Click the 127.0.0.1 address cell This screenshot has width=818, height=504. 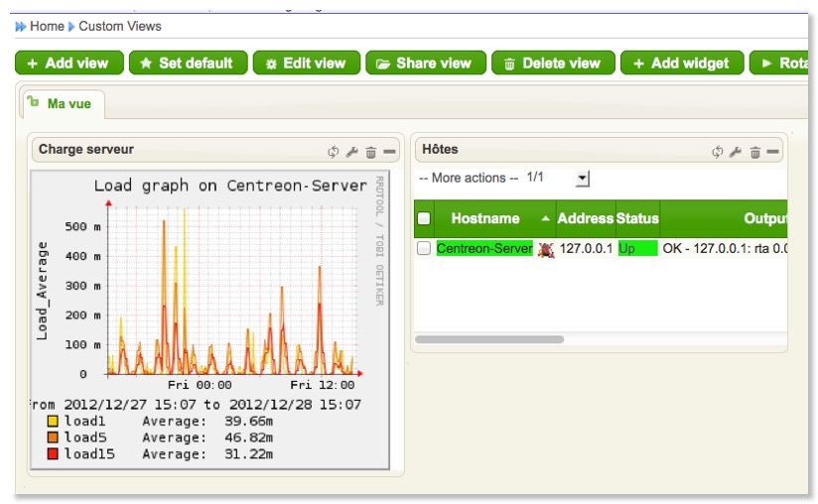[586, 249]
